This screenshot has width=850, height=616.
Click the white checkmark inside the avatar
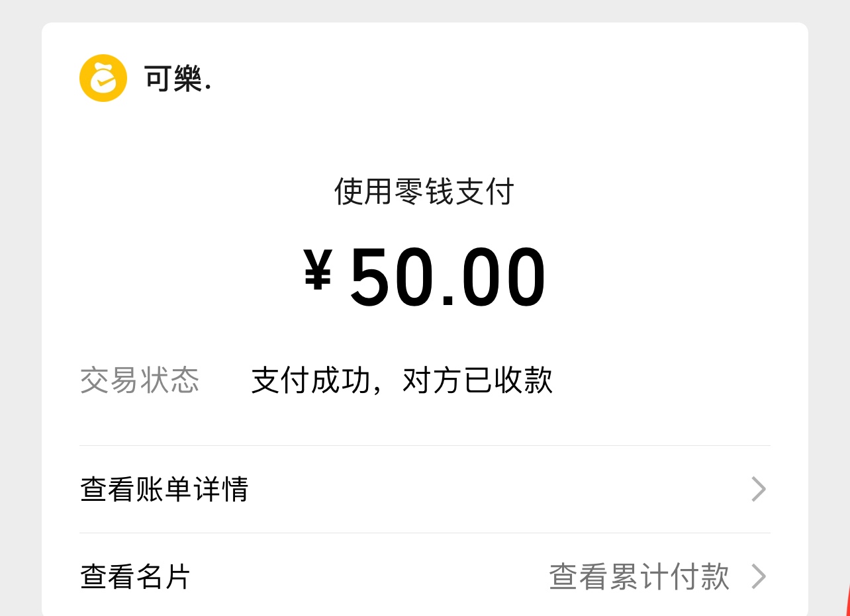click(x=101, y=81)
